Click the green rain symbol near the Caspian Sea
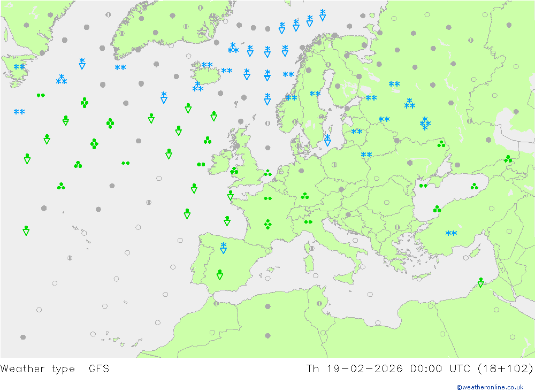 (508, 159)
